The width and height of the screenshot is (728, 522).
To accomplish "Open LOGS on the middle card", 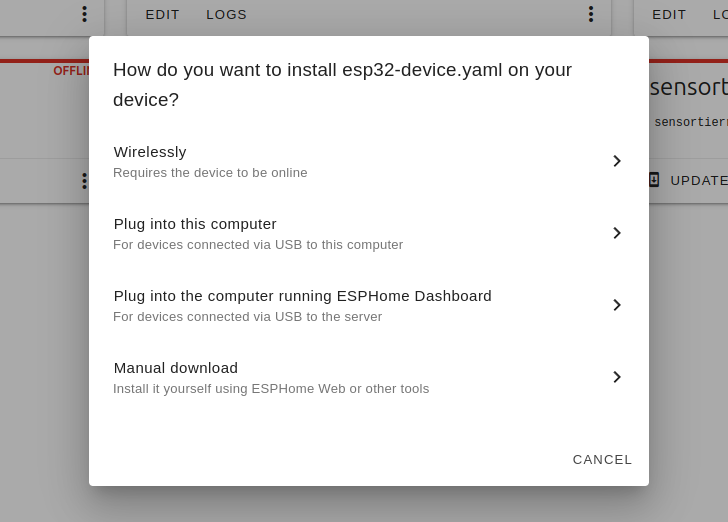I will 226,14.
